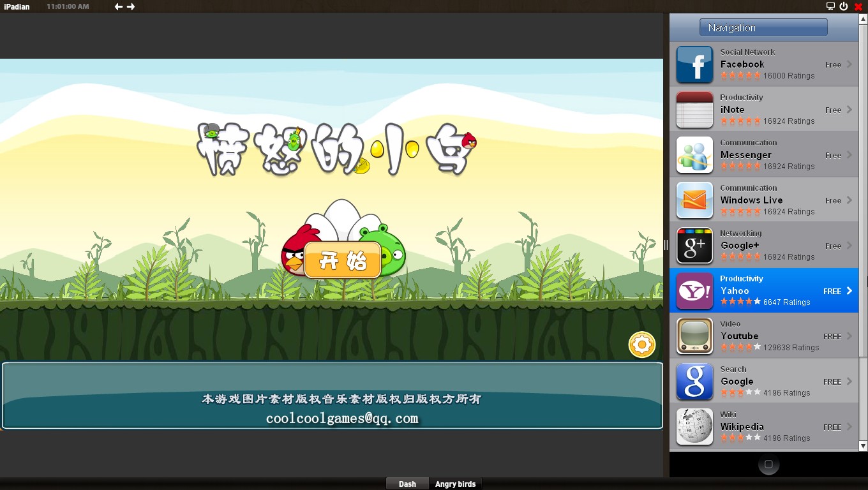Viewport: 868px width, 490px height.
Task: Expand Google entry chevron
Action: pyautogui.click(x=849, y=382)
